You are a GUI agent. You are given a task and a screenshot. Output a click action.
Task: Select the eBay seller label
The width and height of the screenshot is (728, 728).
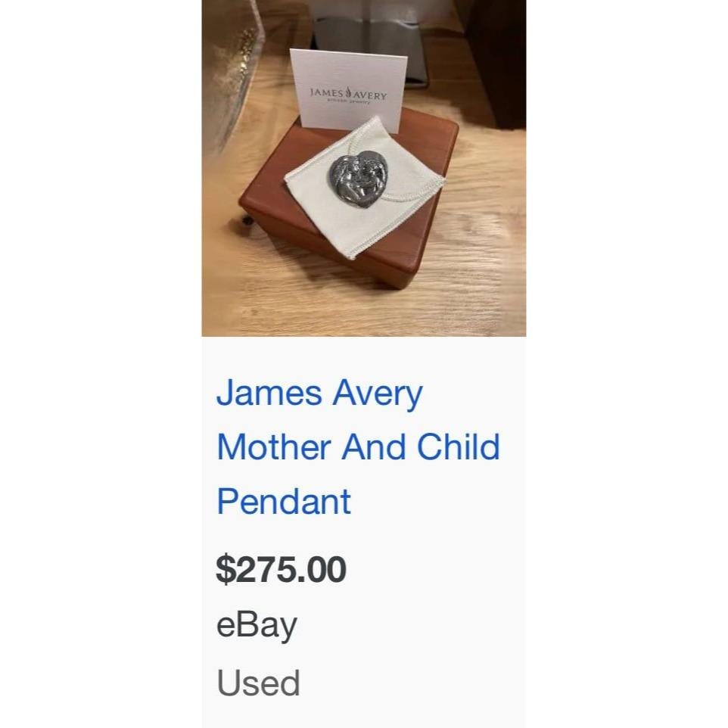pos(257,626)
